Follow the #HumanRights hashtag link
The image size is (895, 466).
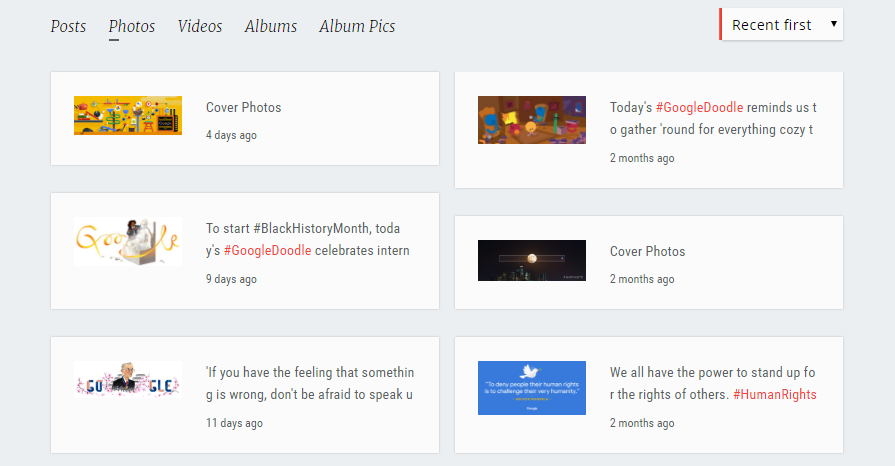point(775,395)
